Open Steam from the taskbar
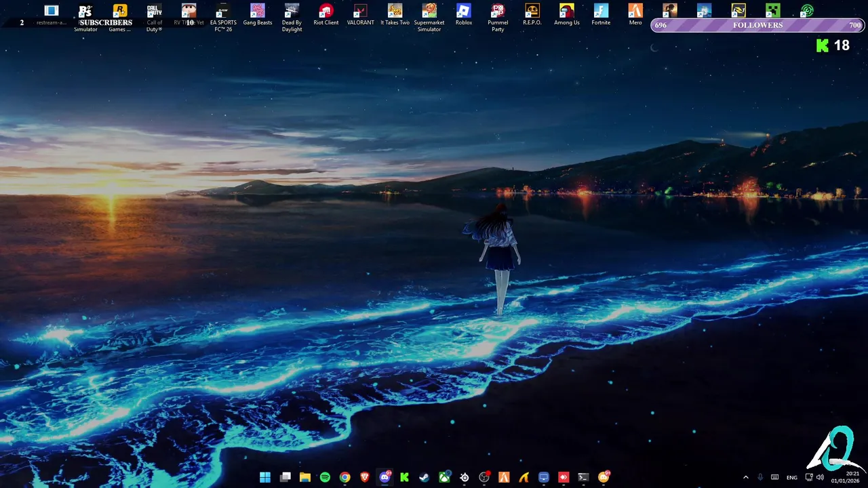 (425, 477)
